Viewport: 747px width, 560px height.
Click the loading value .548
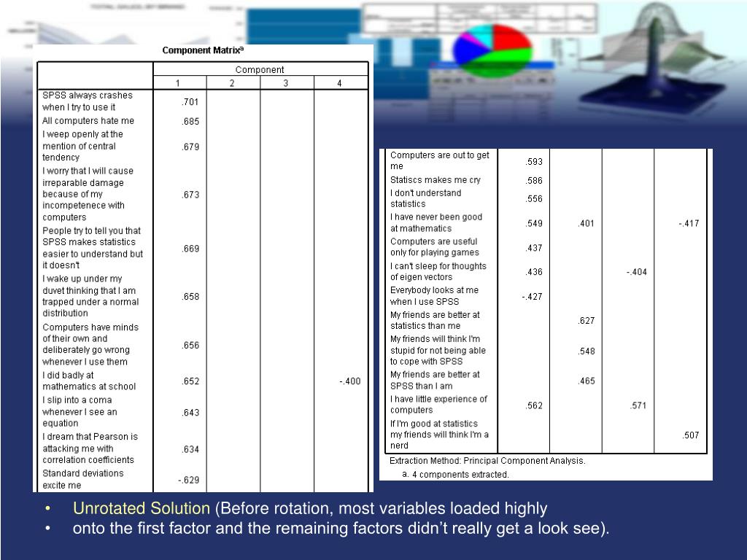pos(586,351)
